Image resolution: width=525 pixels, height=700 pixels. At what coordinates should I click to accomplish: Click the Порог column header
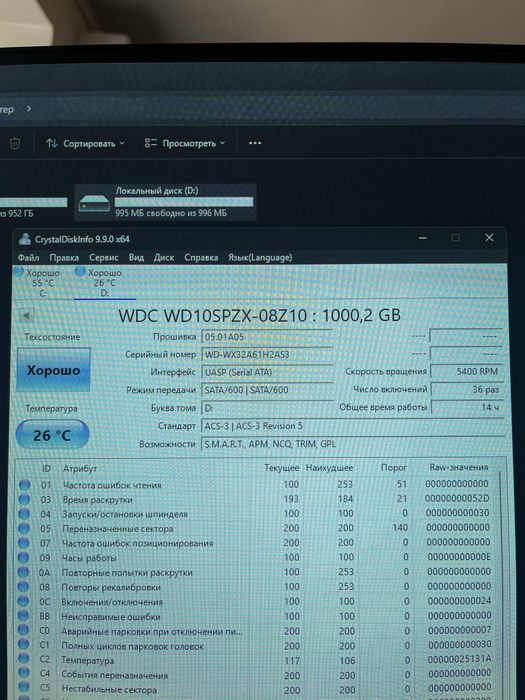pos(393,467)
